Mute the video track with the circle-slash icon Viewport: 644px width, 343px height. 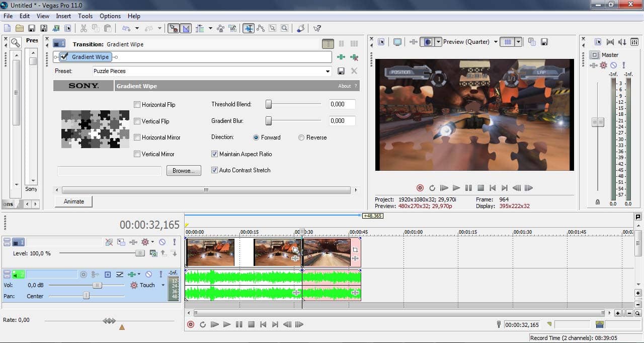(x=162, y=242)
